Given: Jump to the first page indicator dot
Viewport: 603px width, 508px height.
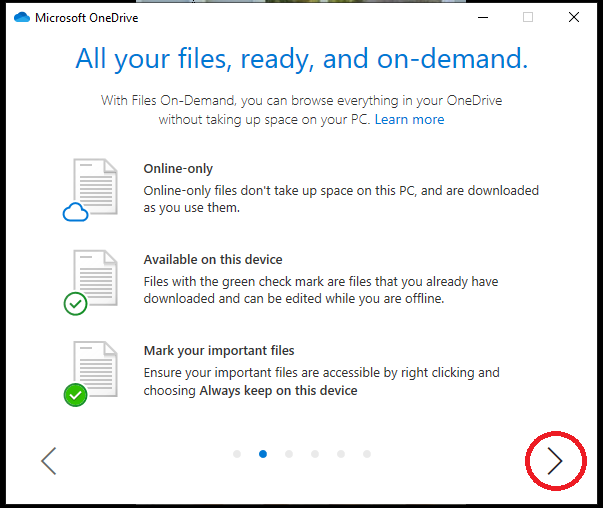Looking at the screenshot, I should click(x=237, y=454).
